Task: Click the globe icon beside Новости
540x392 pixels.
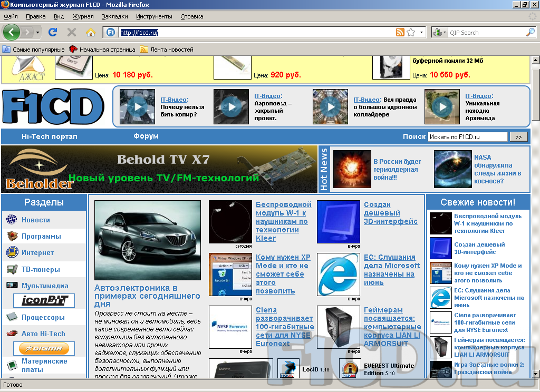Action: (12, 219)
